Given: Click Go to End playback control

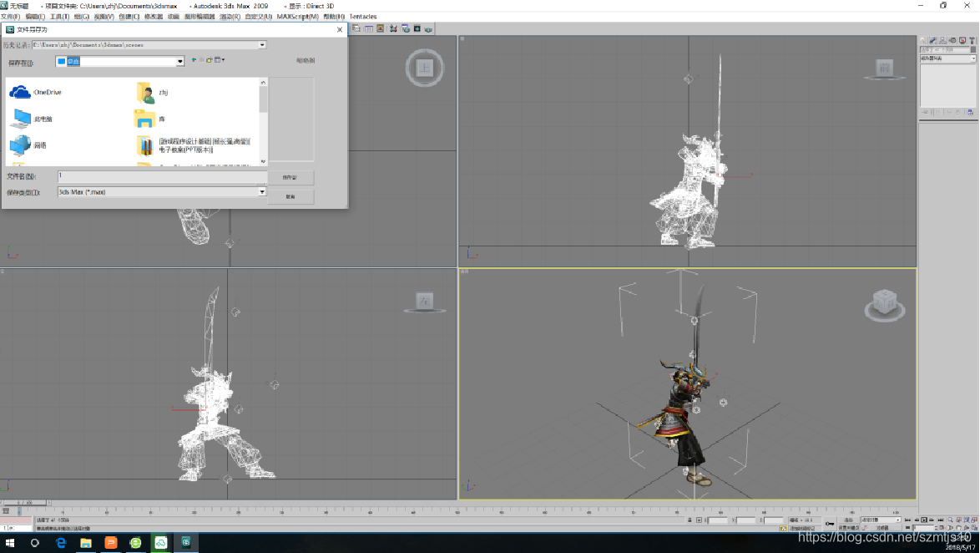Looking at the screenshot, I should [941, 520].
